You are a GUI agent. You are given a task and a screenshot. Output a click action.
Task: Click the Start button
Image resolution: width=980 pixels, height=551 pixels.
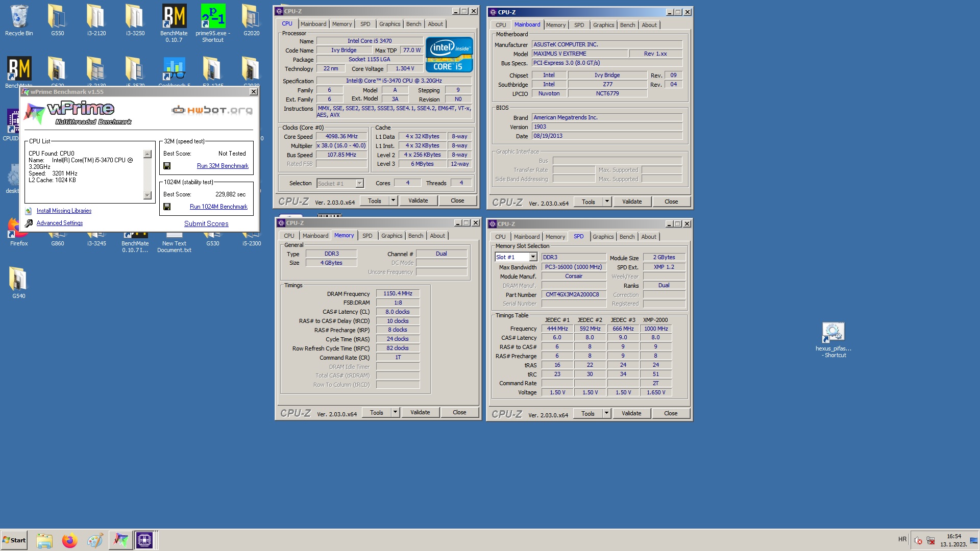(14, 540)
